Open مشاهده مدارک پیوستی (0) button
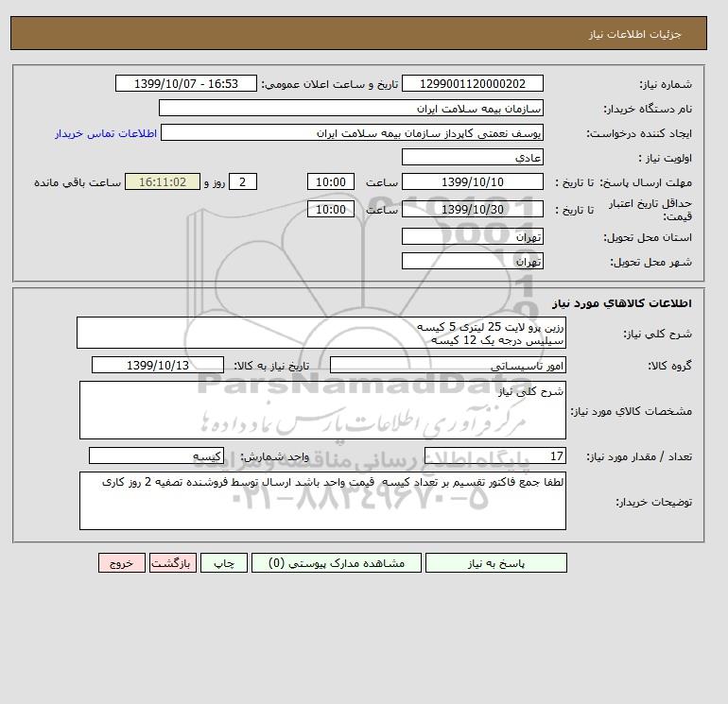The width and height of the screenshot is (728, 704). click(x=337, y=563)
